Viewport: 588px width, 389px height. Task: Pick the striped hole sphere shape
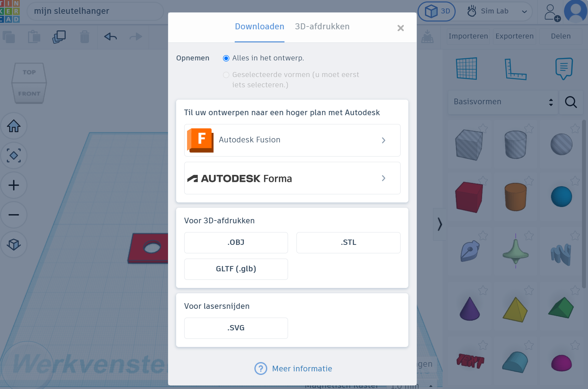coord(562,145)
